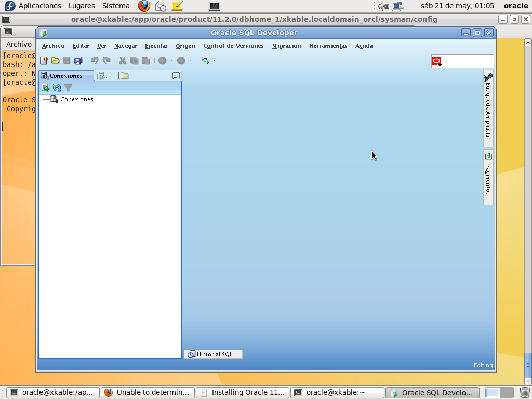Click the network connection tray icon

398,6
